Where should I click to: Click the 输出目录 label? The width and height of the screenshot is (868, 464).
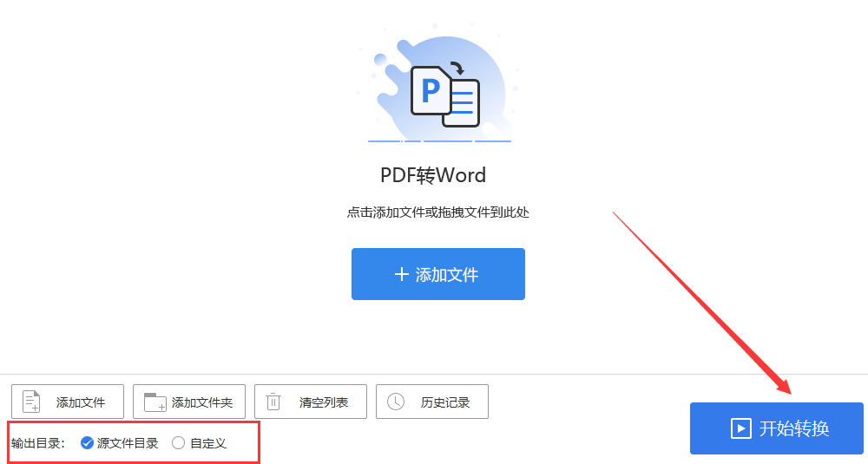(37, 443)
